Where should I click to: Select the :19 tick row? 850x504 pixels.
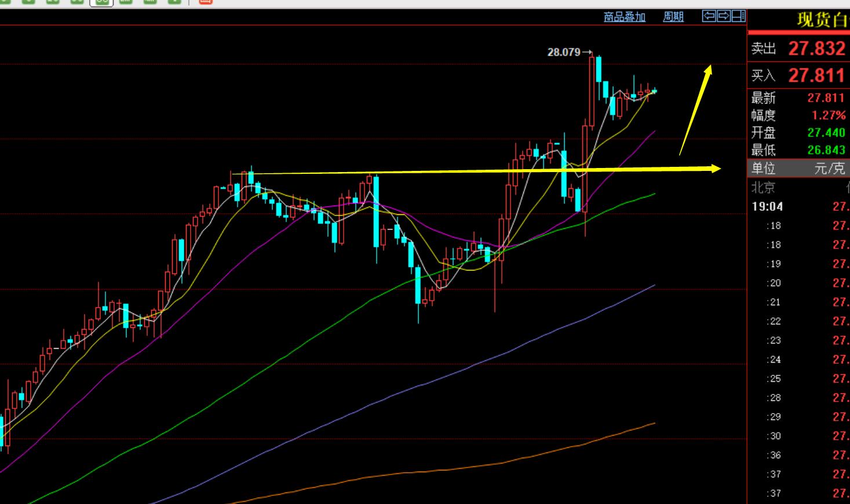[x=799, y=264]
